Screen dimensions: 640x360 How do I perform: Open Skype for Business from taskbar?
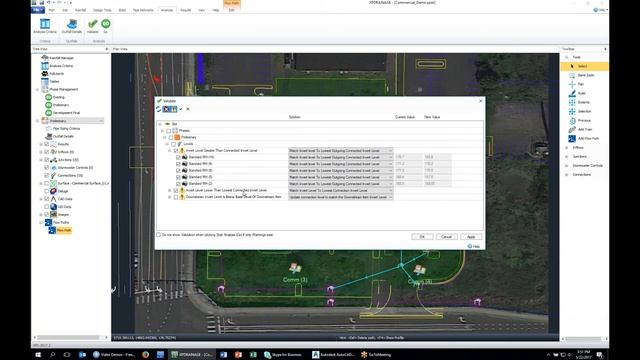coord(283,355)
